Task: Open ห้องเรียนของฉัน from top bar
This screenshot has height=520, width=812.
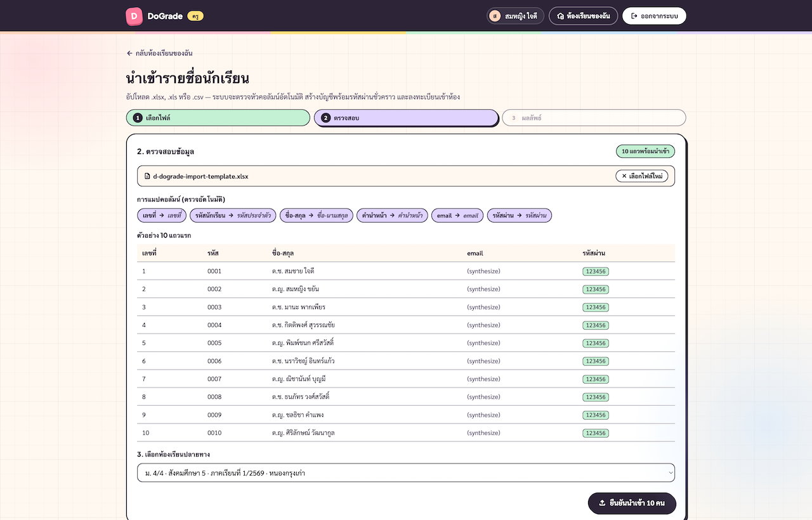Action: pos(583,16)
